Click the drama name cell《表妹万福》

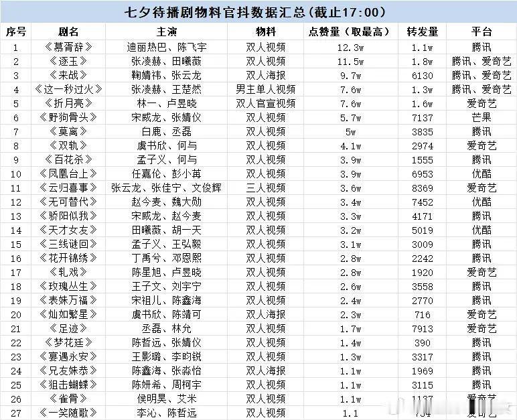[x=68, y=300]
